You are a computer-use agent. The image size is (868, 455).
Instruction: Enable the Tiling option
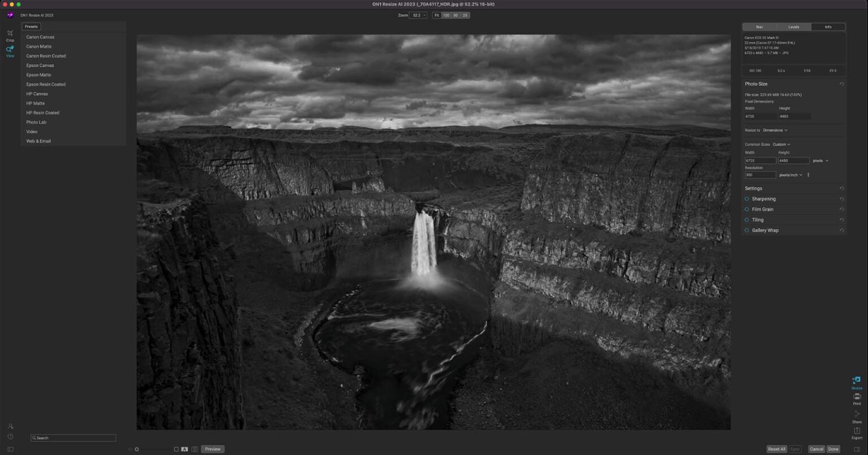pyautogui.click(x=747, y=220)
